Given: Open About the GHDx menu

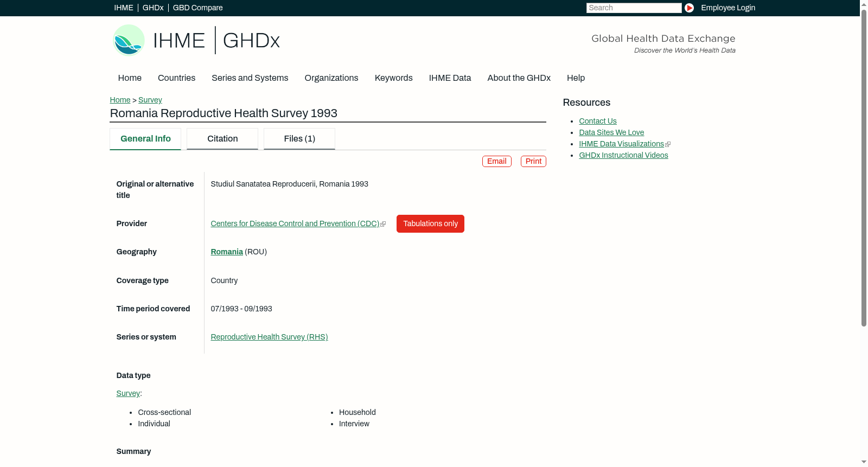Looking at the screenshot, I should coord(519,78).
